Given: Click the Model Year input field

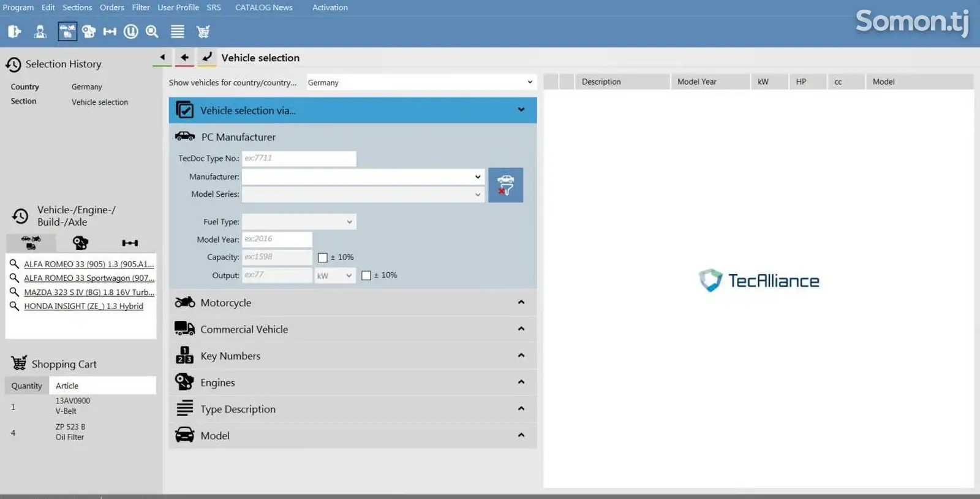Looking at the screenshot, I should 277,239.
